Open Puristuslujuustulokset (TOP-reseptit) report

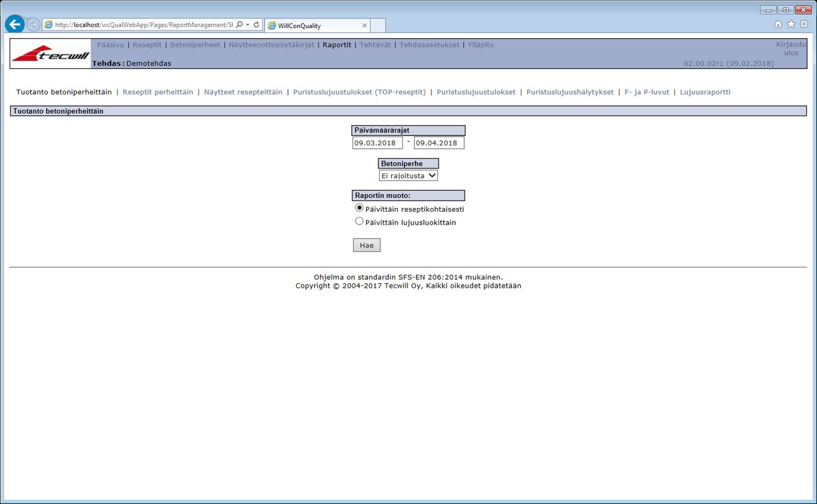point(359,92)
